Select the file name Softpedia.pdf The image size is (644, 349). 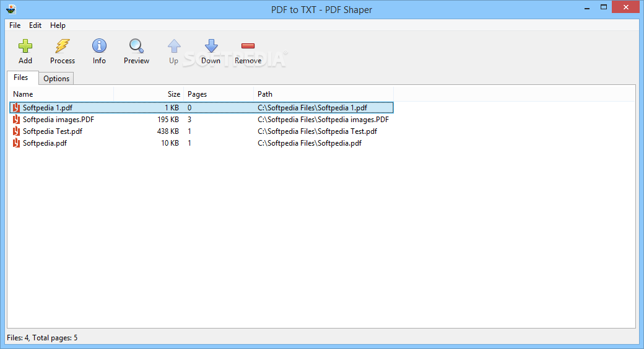click(45, 143)
